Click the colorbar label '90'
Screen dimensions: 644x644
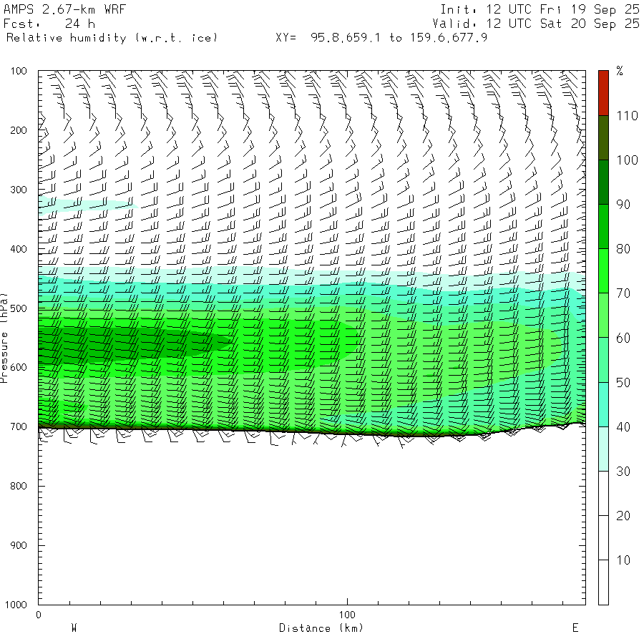pyautogui.click(x=623, y=205)
